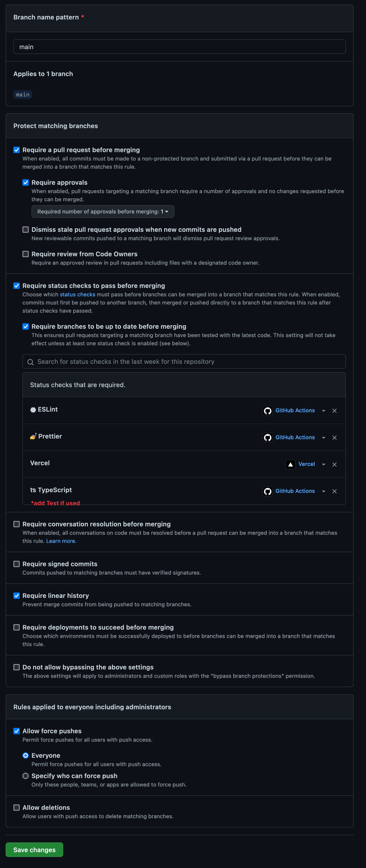
Task: Enable Dismiss stale pull request approvals checkbox
Action: [26, 230]
